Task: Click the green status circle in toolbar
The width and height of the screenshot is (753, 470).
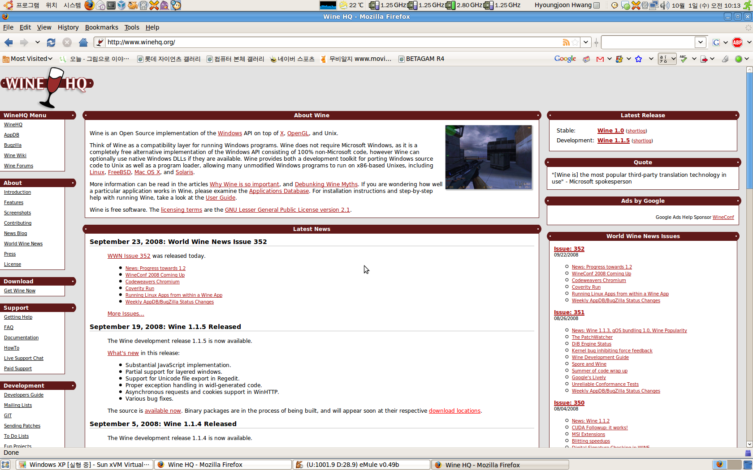Action: point(739,59)
